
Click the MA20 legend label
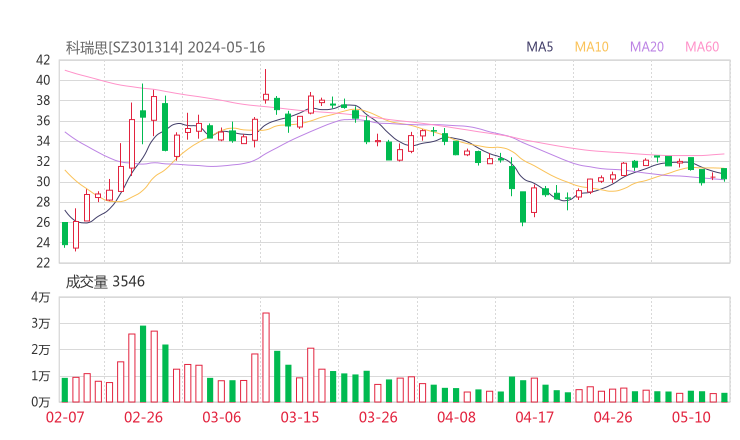tap(647, 47)
